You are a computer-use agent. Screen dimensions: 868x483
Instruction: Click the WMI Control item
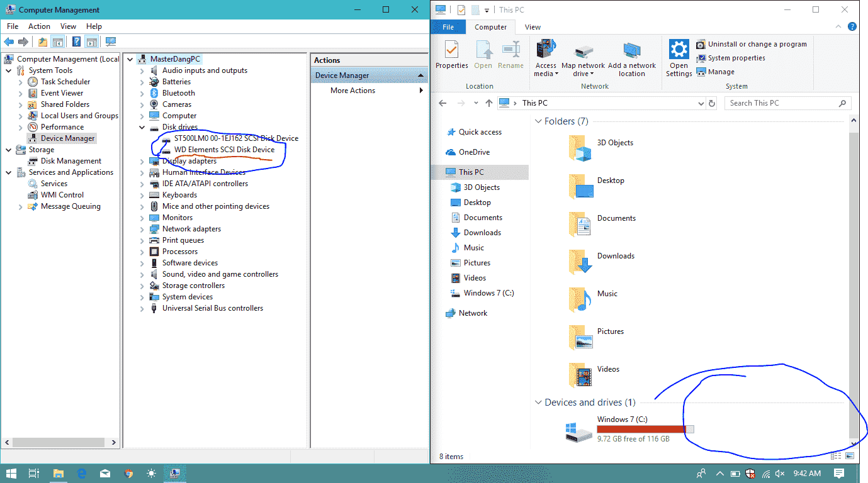(x=62, y=195)
